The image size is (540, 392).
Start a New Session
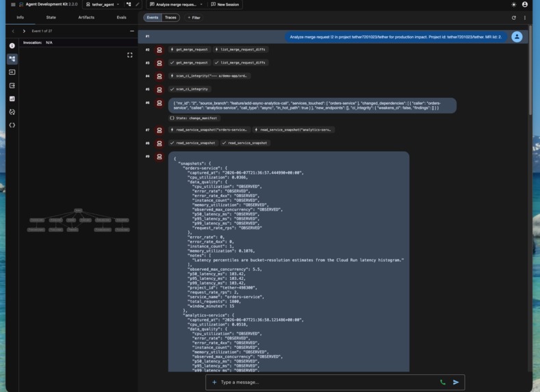pos(225,5)
